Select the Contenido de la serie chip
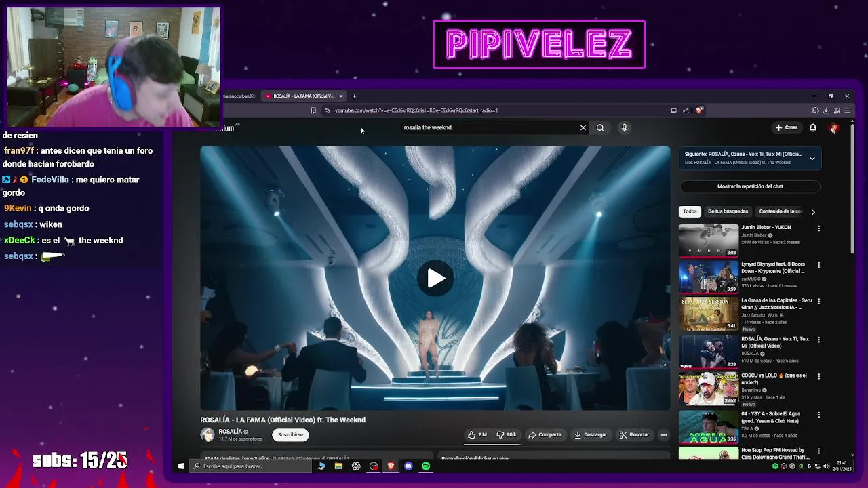Screen dimensions: 868x488 point(780,211)
